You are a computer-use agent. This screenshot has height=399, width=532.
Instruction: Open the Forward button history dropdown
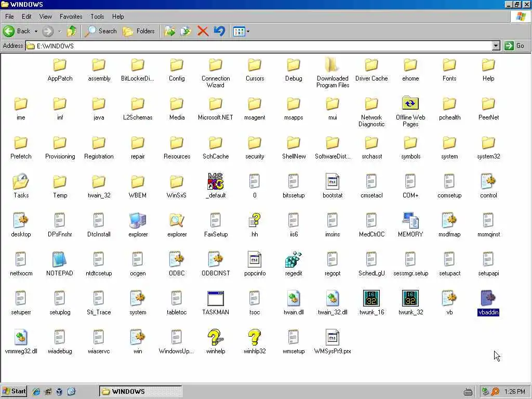[x=59, y=31]
